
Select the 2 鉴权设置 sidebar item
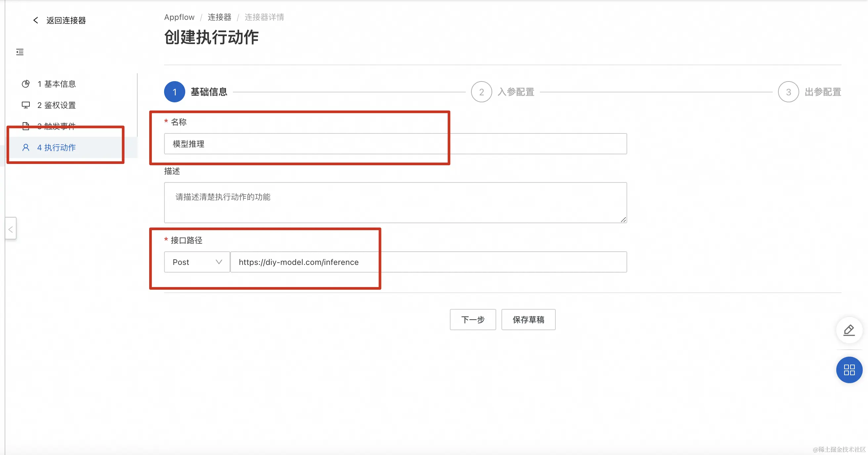[57, 105]
